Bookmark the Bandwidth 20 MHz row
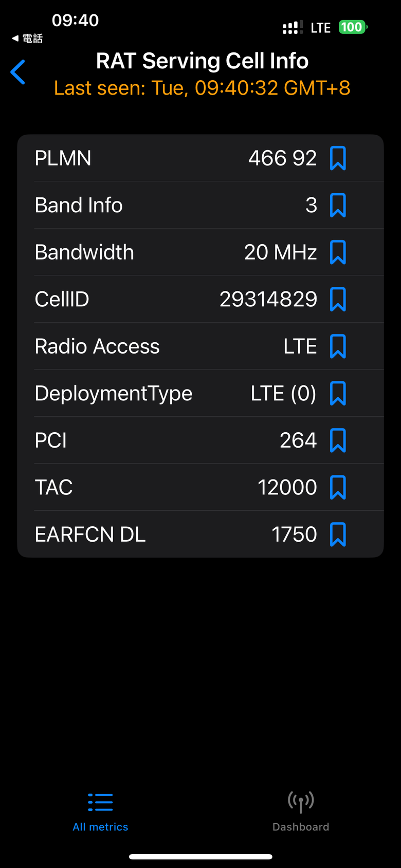The height and width of the screenshot is (868, 401). coord(338,252)
